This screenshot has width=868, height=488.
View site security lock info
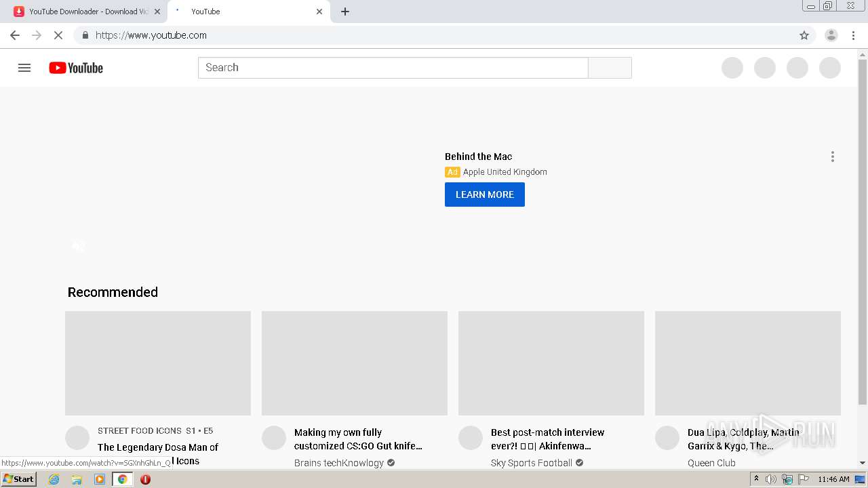click(85, 35)
